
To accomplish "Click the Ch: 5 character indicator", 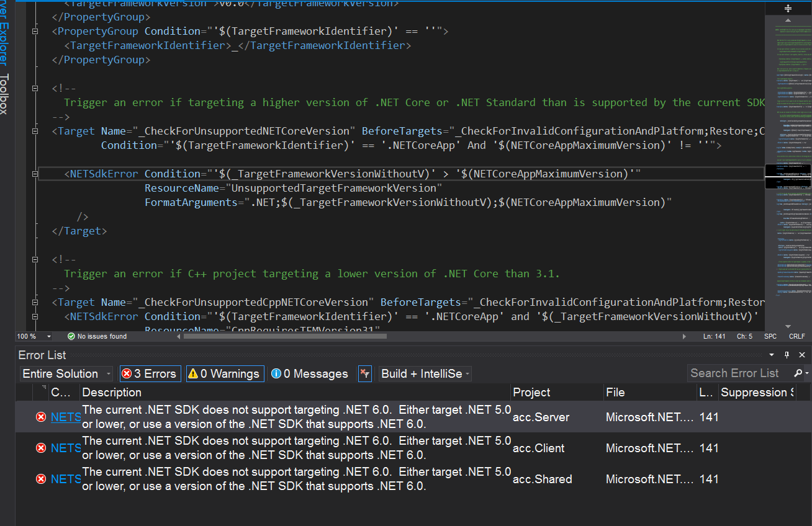I will tap(744, 336).
